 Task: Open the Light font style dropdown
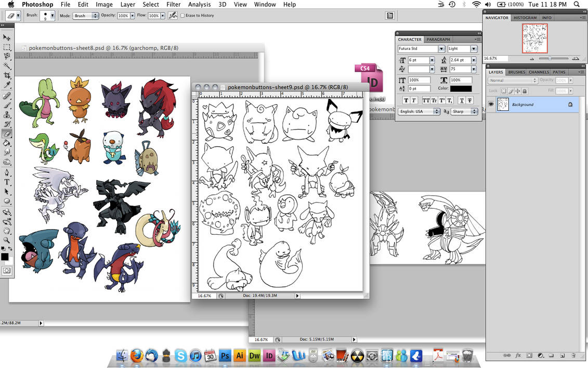474,49
